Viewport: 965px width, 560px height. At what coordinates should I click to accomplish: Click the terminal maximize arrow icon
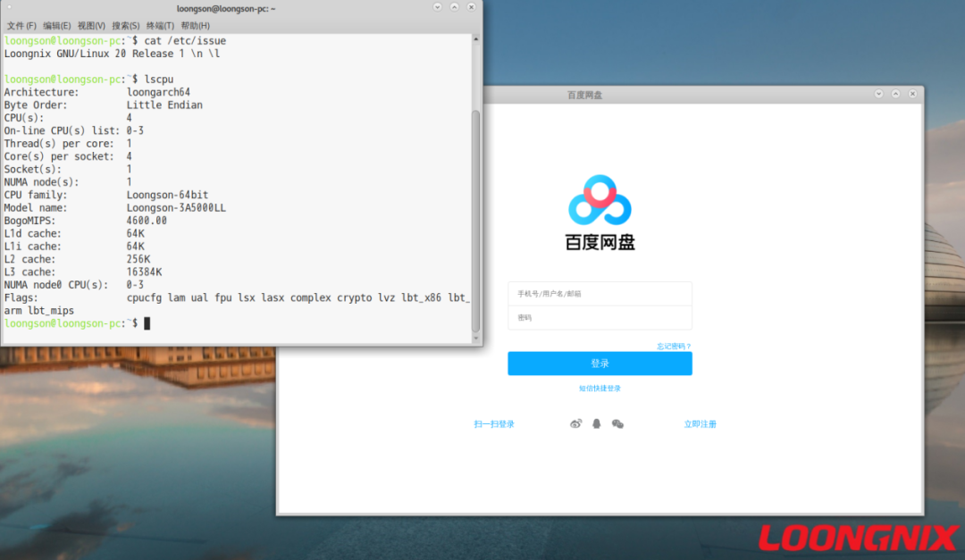tap(454, 7)
